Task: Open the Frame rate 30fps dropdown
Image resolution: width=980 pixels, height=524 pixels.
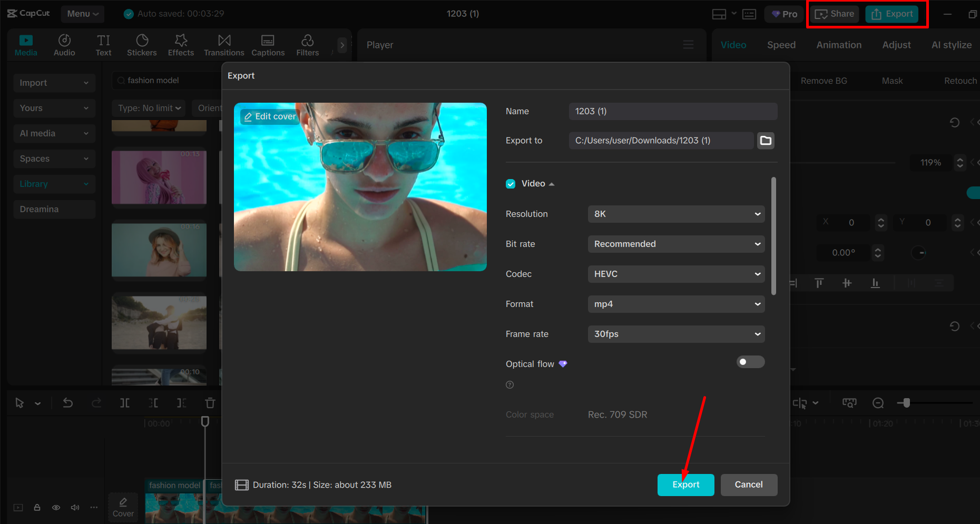Action: click(676, 334)
